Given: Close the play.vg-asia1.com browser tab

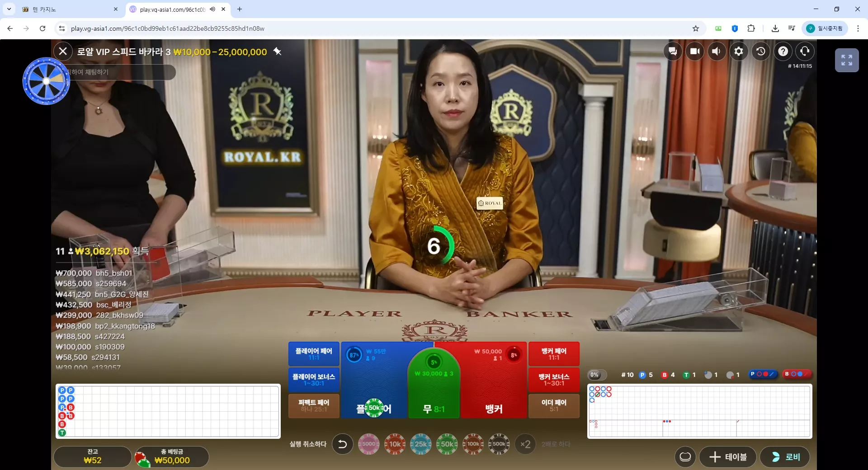Looking at the screenshot, I should (x=223, y=9).
